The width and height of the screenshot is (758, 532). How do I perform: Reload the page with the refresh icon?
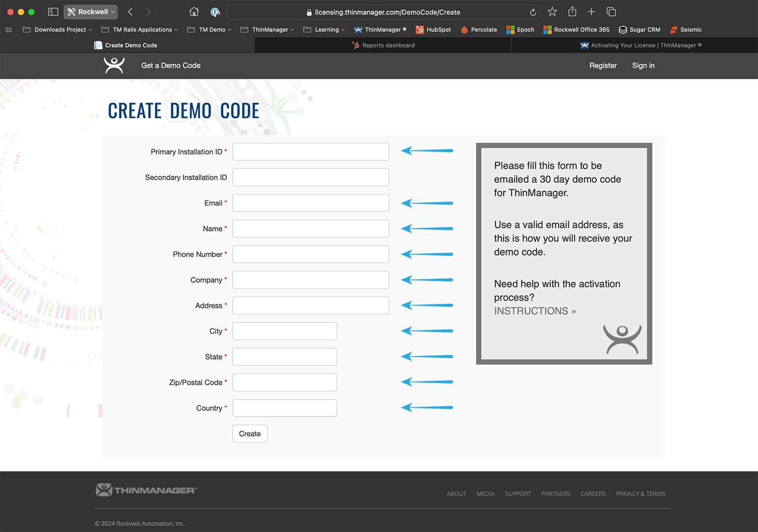[533, 12]
